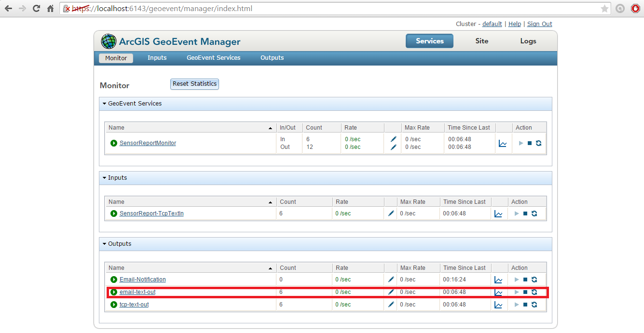Restart email-text-out output
This screenshot has height=333, width=644.
tap(534, 292)
